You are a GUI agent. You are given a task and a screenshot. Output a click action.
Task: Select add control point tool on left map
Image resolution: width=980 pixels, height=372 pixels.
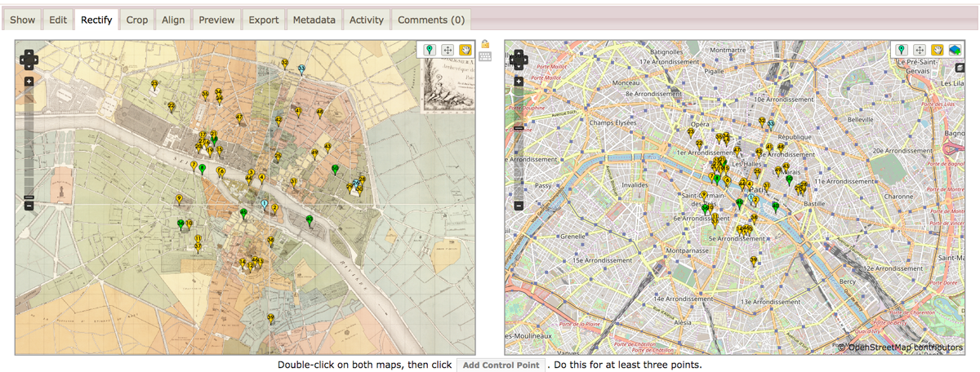point(430,50)
